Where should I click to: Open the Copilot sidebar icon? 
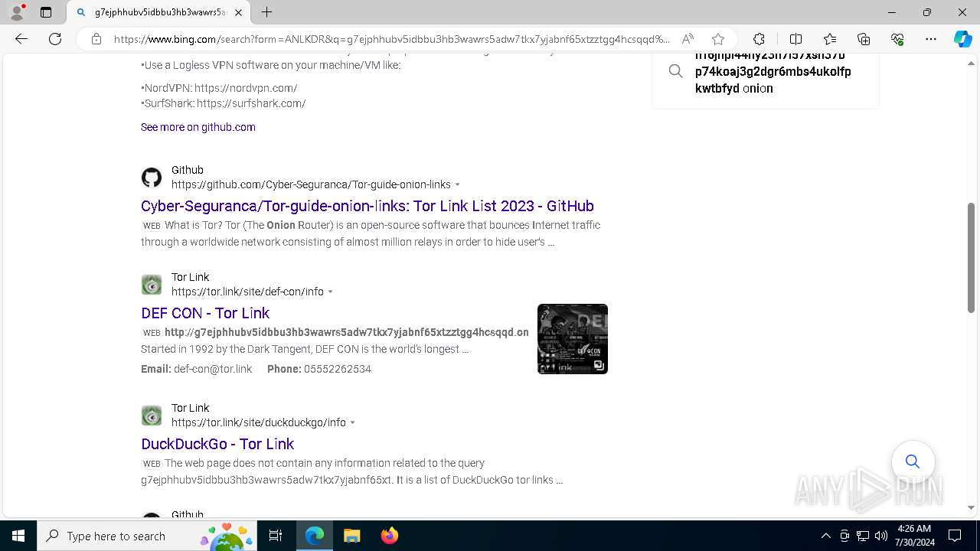click(962, 39)
